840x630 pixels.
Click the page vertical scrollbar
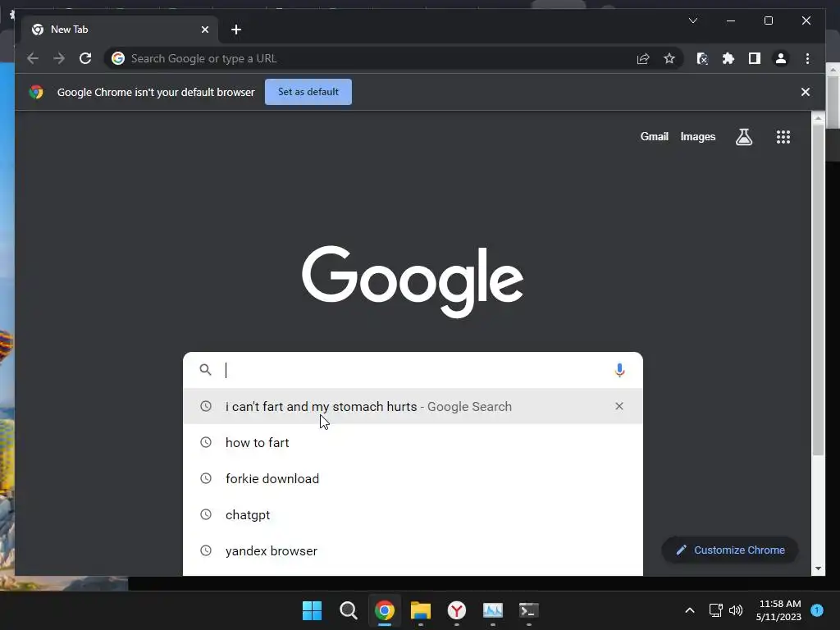(x=818, y=290)
